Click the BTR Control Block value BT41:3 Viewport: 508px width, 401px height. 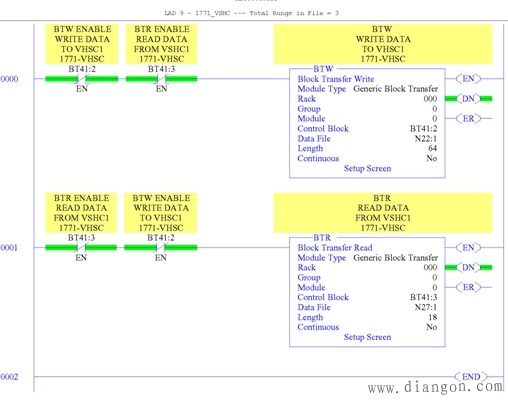click(x=423, y=297)
